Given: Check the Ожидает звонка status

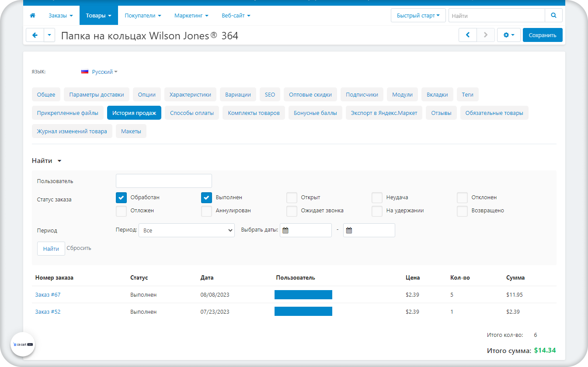Looking at the screenshot, I should [x=292, y=211].
